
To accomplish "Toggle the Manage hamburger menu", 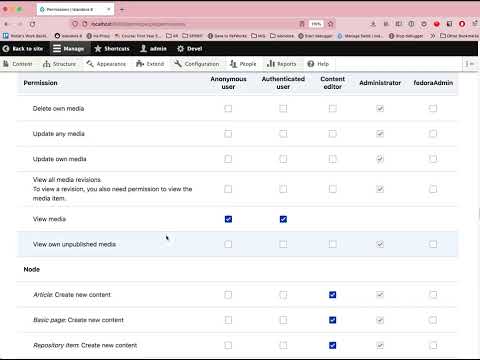I will (68, 49).
